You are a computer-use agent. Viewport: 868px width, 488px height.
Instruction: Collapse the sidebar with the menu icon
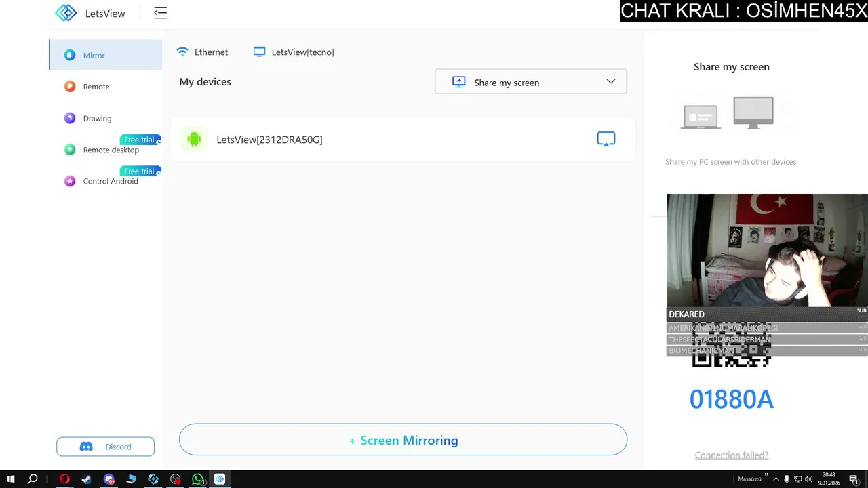[160, 13]
